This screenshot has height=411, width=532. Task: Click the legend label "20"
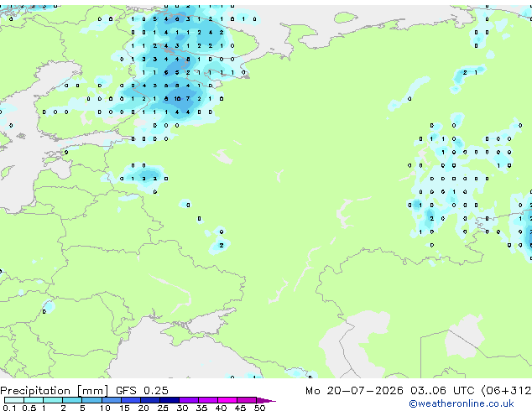tap(143, 408)
